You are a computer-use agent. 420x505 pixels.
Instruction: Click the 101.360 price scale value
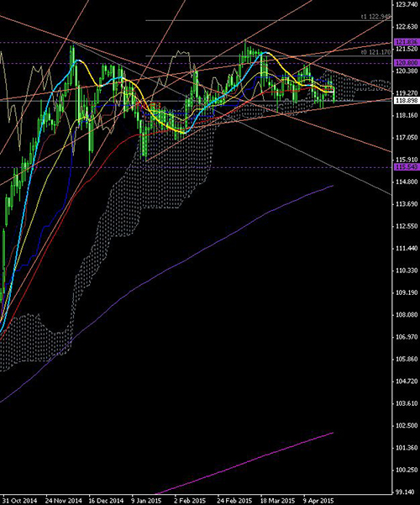coord(407,448)
